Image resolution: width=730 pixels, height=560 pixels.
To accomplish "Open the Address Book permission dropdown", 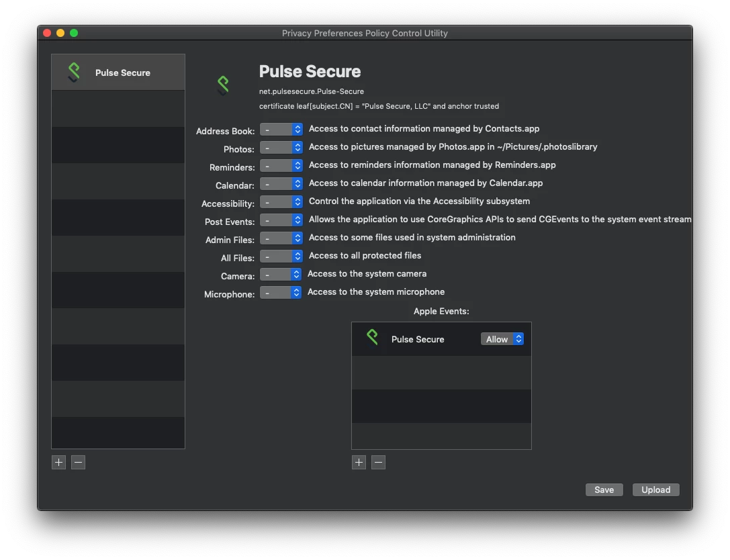I will click(281, 130).
